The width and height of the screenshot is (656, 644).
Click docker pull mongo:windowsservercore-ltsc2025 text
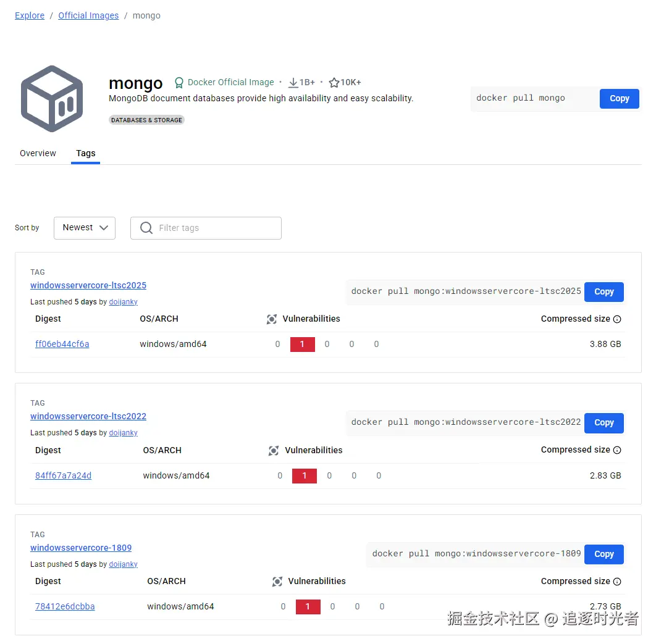466,291
